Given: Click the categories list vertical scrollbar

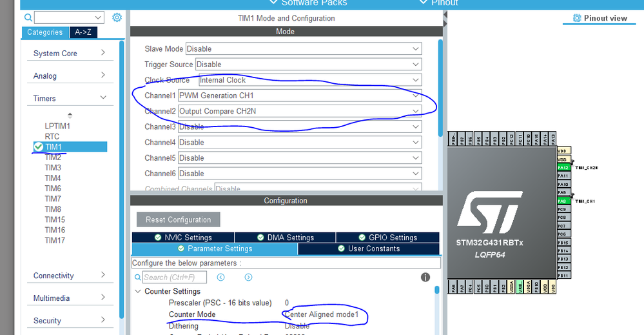Looking at the screenshot, I should point(122,179).
